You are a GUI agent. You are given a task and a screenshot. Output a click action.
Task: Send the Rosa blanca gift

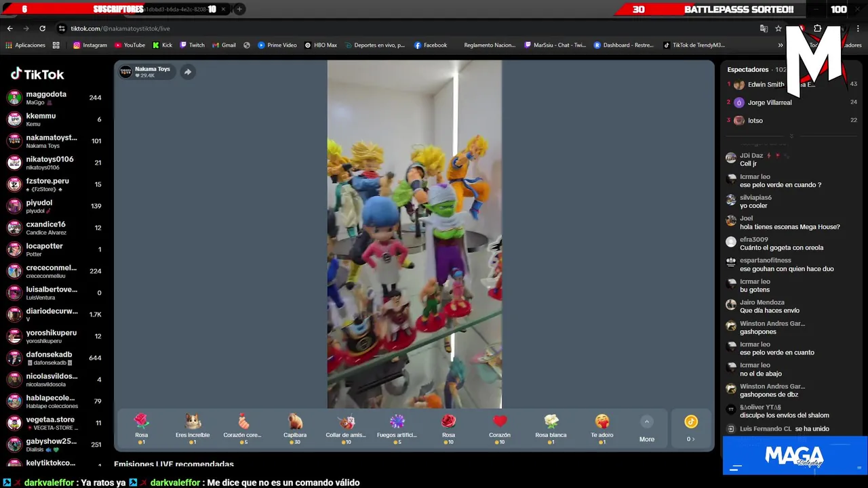[x=551, y=429]
